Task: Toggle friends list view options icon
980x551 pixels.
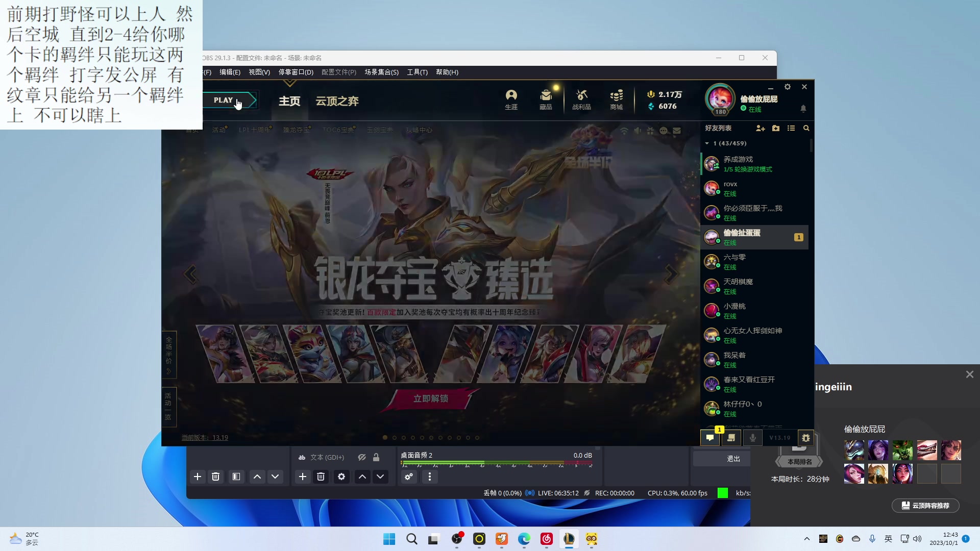Action: coord(791,129)
